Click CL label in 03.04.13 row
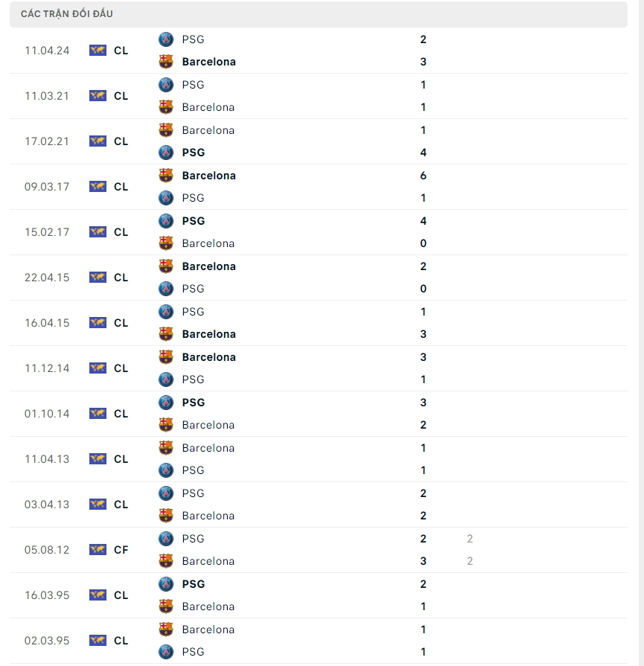The height and width of the screenshot is (666, 644). (121, 505)
